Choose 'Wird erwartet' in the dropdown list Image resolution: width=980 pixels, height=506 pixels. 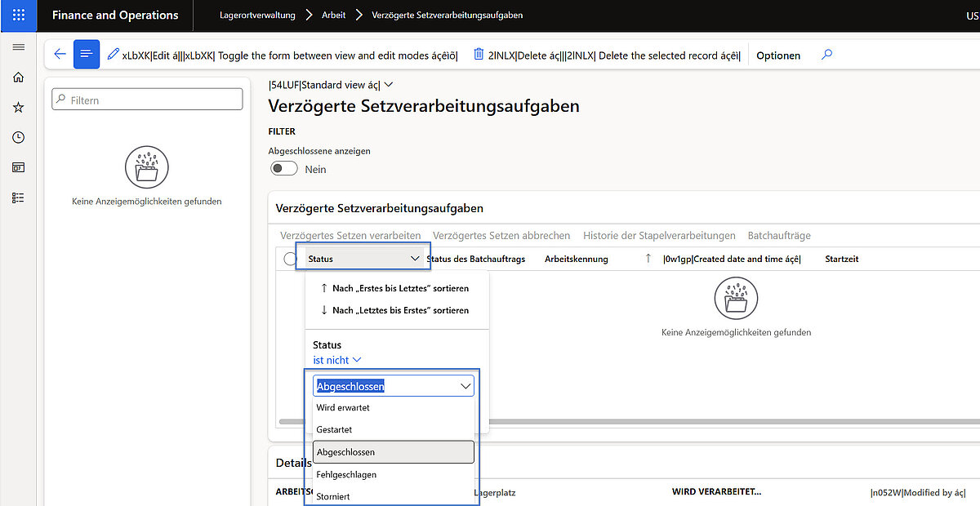coord(343,407)
